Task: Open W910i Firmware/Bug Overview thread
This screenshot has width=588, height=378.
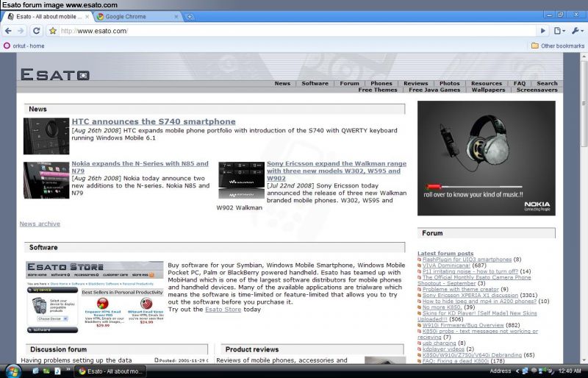Action: pyautogui.click(x=463, y=325)
